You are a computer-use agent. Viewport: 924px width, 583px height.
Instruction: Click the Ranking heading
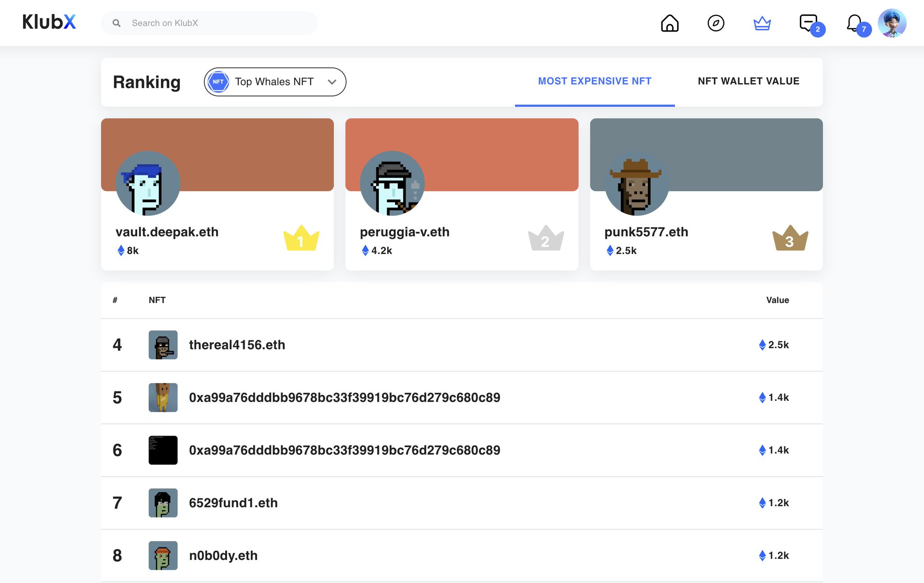tap(147, 82)
